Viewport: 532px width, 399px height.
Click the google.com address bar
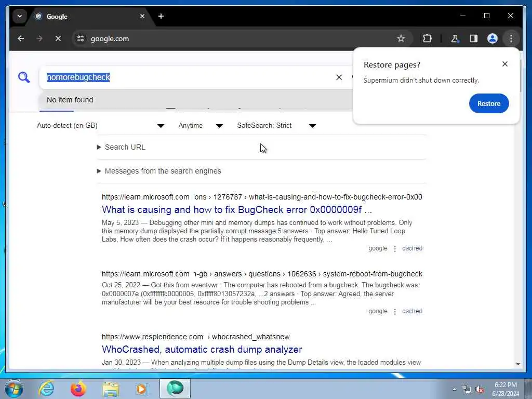[237, 38]
